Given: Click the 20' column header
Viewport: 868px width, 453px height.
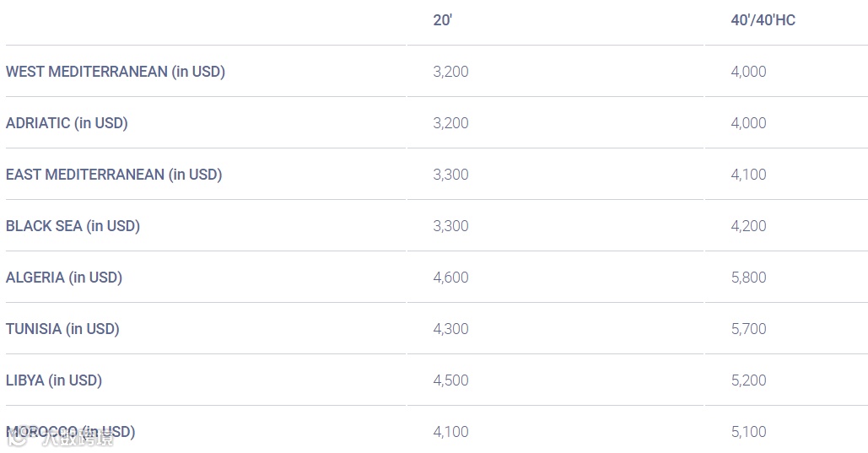Looking at the screenshot, I should tap(442, 20).
